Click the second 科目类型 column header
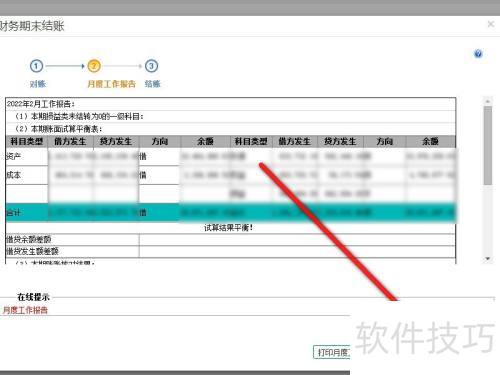 [x=251, y=141]
